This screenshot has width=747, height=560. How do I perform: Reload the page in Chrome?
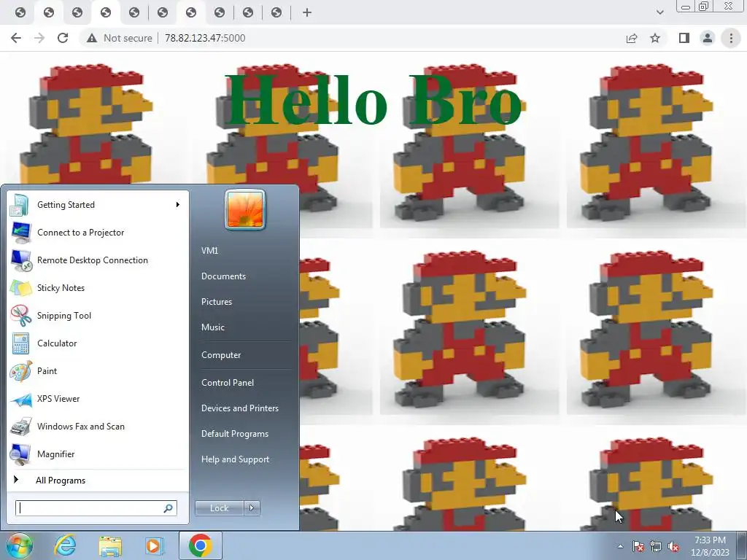[63, 38]
